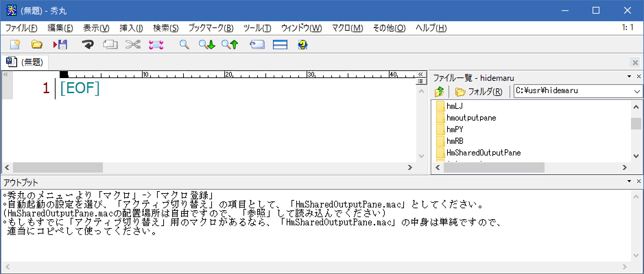Open the 検索(S) menu
The height and width of the screenshot is (274, 644).
tap(166, 28)
